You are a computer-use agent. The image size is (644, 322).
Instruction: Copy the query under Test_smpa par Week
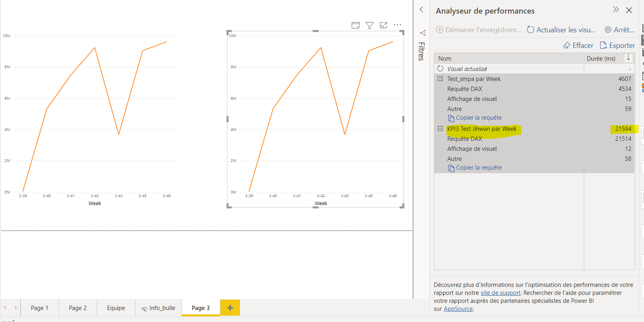coord(475,118)
